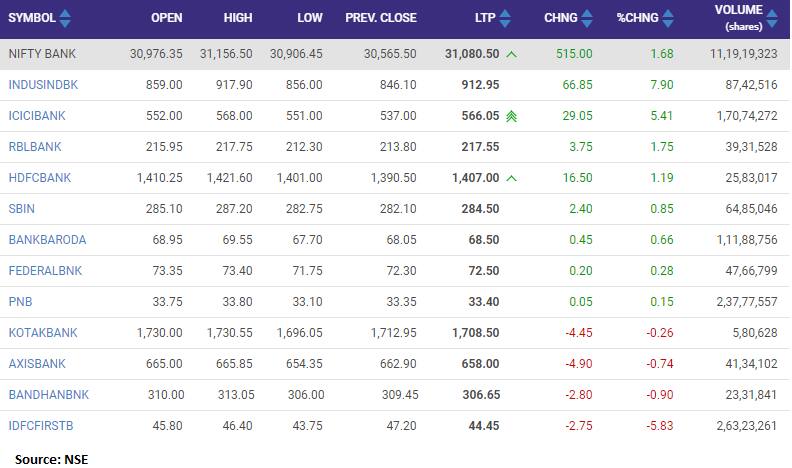Click the PREV. CLOSE column header
Viewport: 792px width, 468px height.
[381, 18]
